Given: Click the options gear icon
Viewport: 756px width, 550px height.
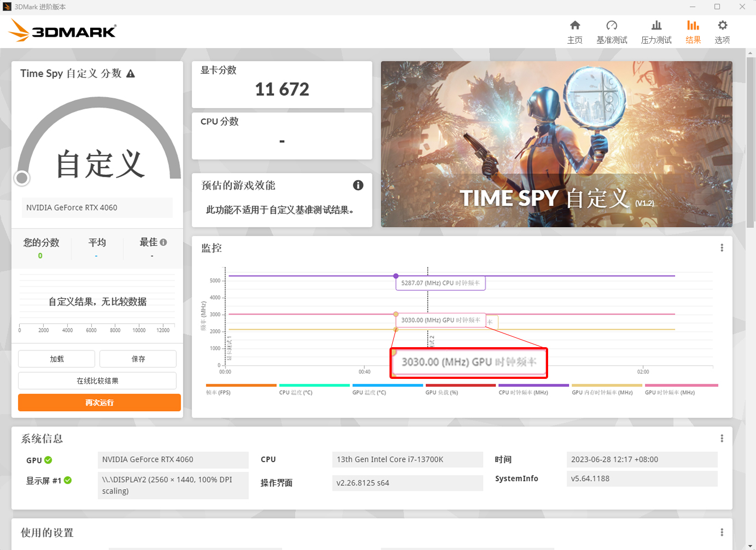Looking at the screenshot, I should click(723, 25).
